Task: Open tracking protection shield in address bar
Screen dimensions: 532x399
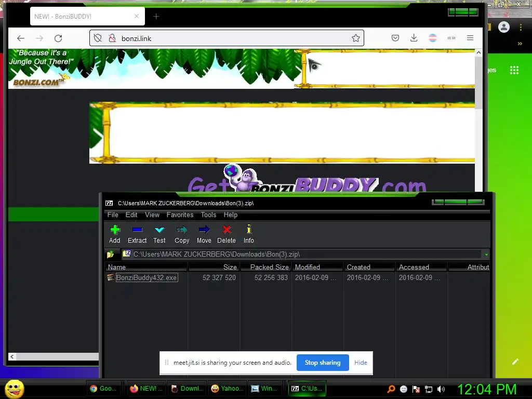Action: pos(98,38)
